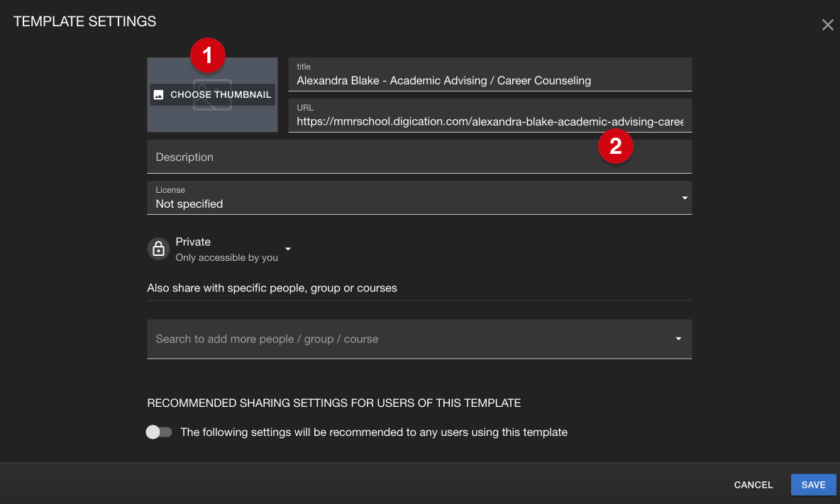Click 'Also share with specific people, group or courses'
Screen dimensions: 840x504
pos(272,288)
